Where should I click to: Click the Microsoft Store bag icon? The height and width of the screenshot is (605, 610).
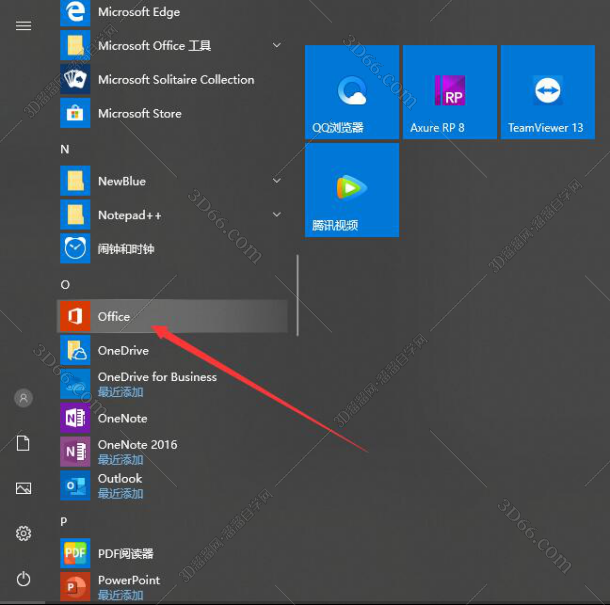pos(75,113)
